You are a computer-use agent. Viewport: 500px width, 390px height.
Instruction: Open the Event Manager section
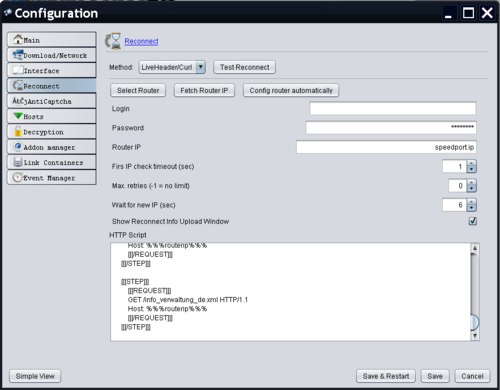(x=52, y=178)
